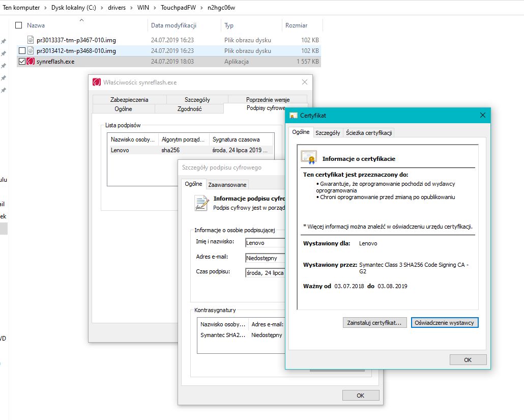Switch to Szczegóły tab in Certyfikat window
Screen dimensions: 524x420
(328, 133)
